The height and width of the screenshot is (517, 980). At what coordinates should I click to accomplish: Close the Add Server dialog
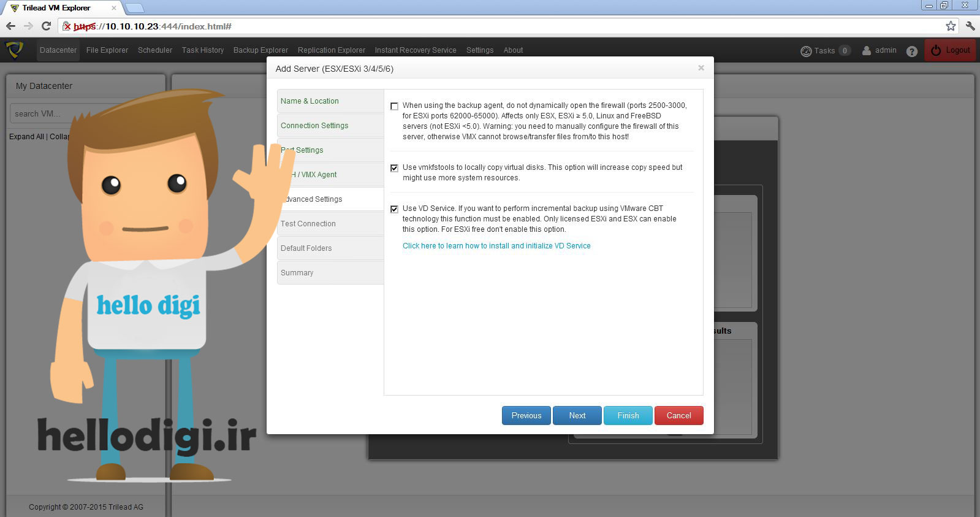tap(701, 67)
